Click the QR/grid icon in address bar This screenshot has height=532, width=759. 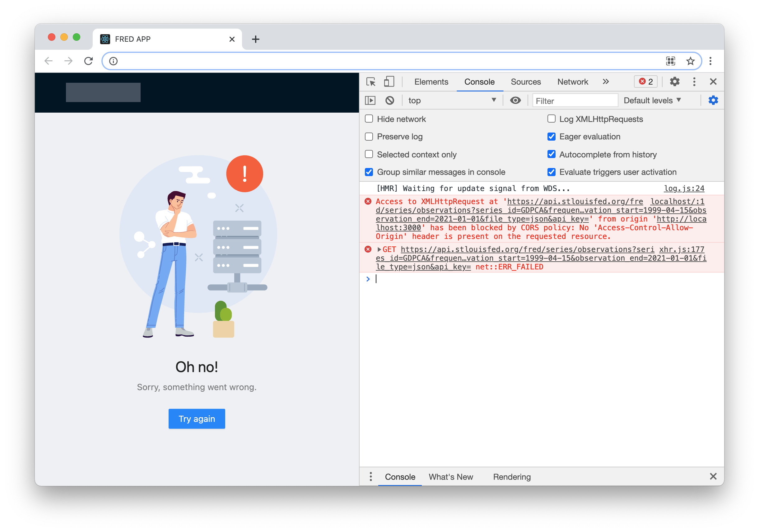(x=670, y=61)
